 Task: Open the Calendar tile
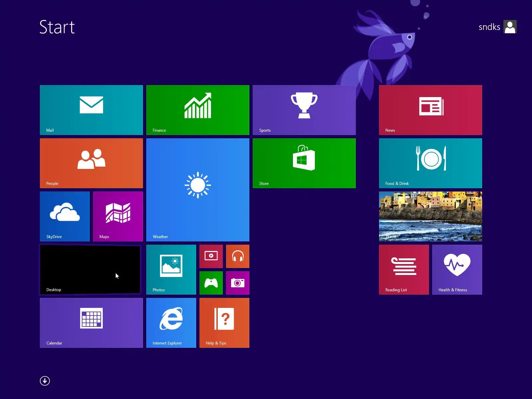coord(91,323)
